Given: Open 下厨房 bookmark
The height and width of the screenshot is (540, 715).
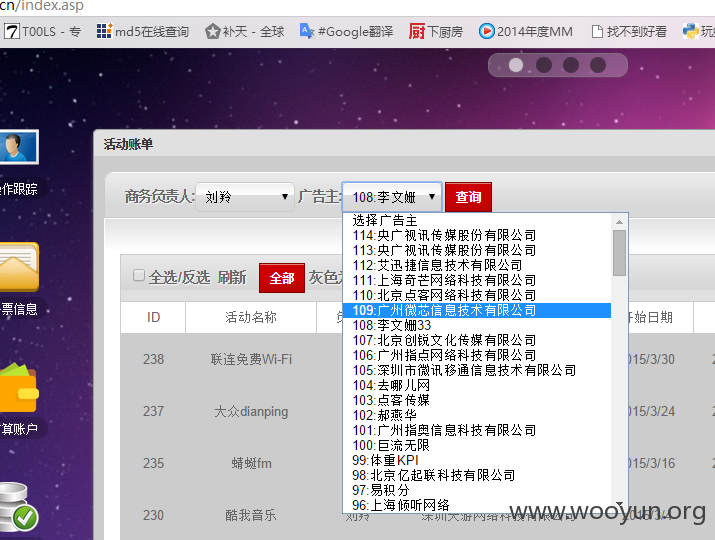Looking at the screenshot, I should click(435, 31).
